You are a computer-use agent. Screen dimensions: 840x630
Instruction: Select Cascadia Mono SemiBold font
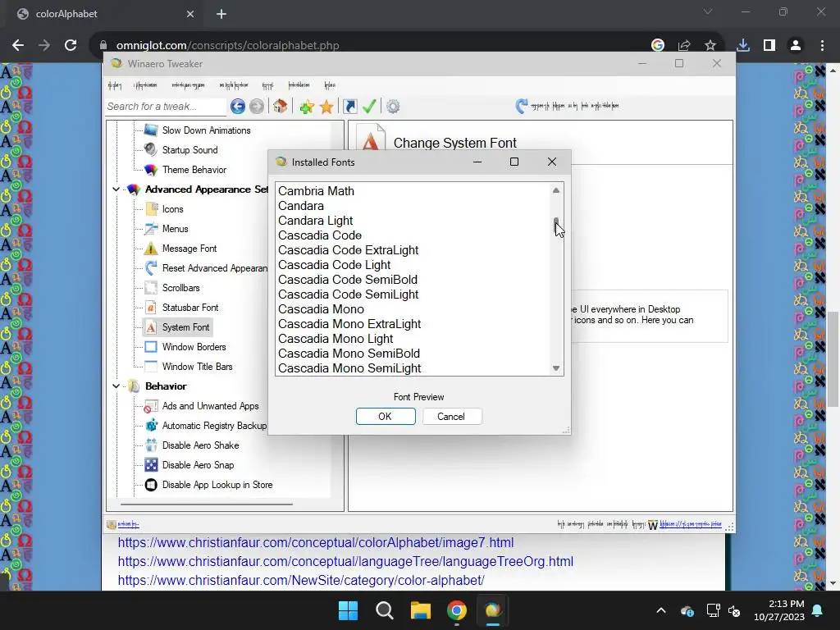click(349, 354)
